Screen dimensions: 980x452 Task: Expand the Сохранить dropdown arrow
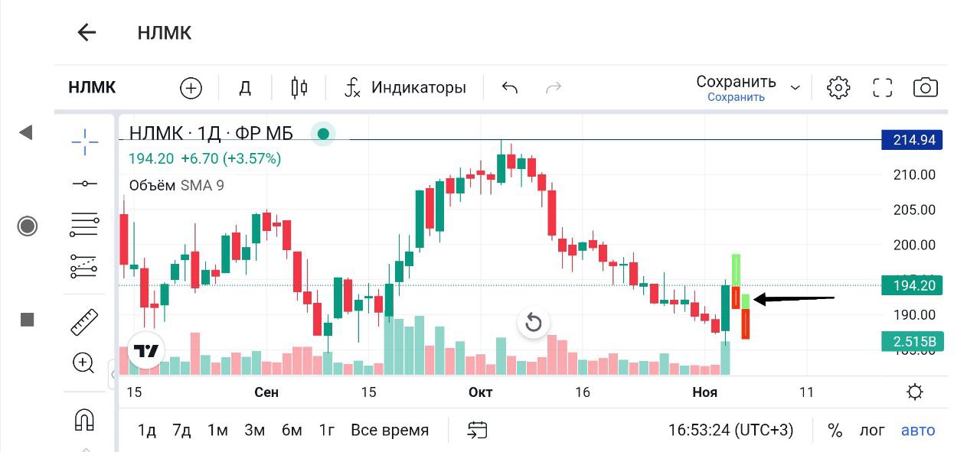click(795, 88)
